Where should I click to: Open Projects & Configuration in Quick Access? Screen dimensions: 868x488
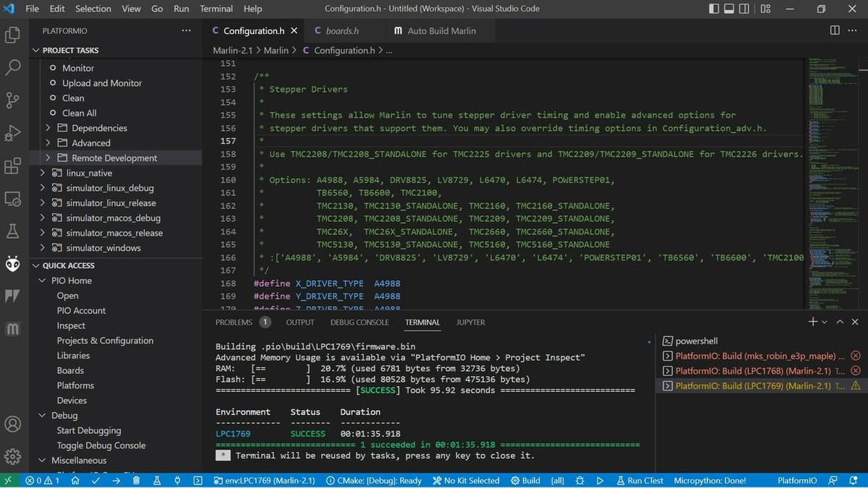click(105, 341)
